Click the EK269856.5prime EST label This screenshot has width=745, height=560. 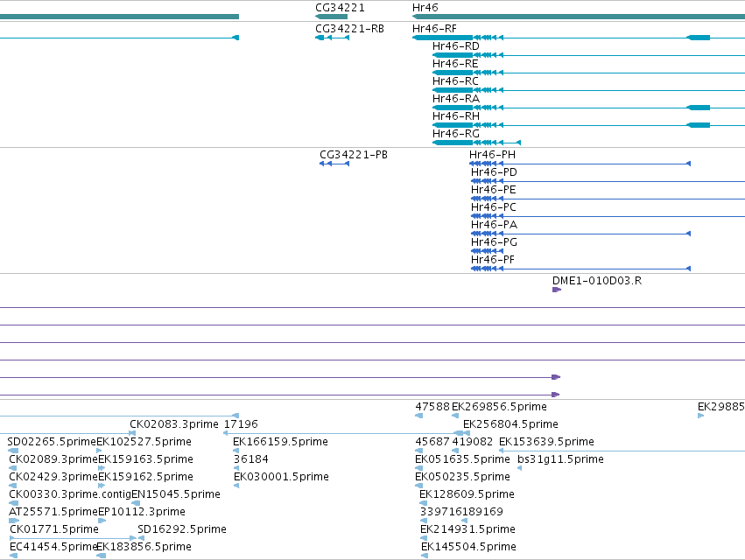tap(499, 407)
